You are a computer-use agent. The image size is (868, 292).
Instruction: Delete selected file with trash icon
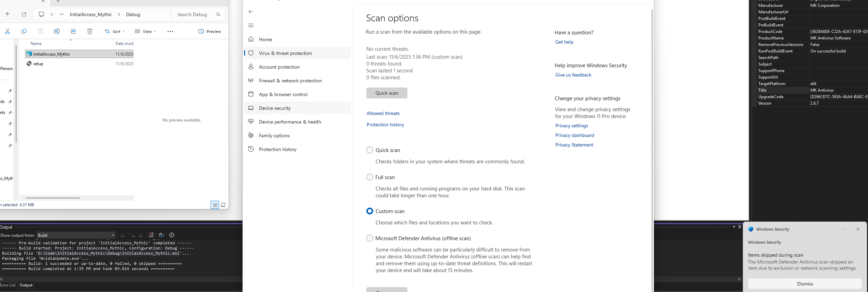tap(90, 32)
